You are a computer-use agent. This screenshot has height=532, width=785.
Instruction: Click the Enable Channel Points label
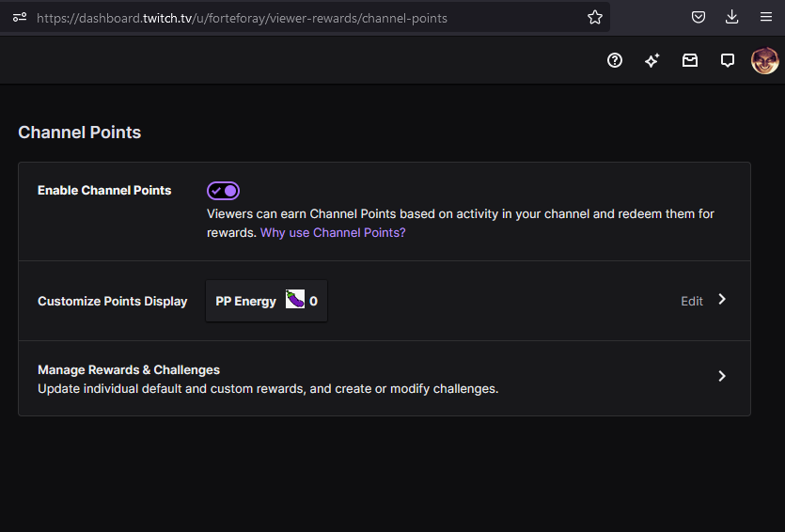click(104, 190)
